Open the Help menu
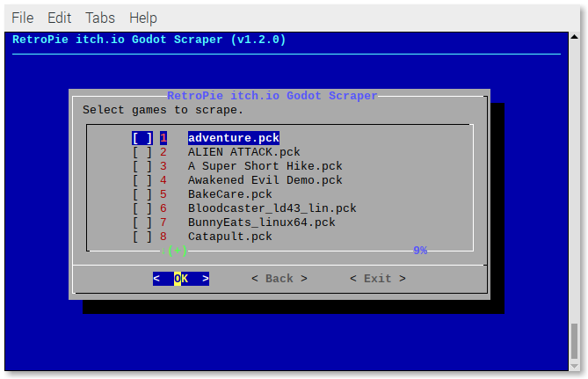Viewport: 588px width, 379px height. 143,18
